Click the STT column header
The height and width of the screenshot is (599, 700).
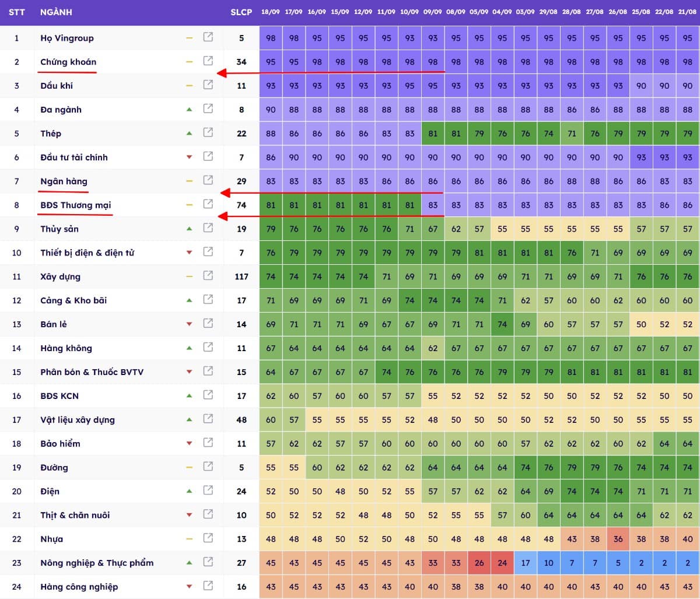[x=16, y=12]
